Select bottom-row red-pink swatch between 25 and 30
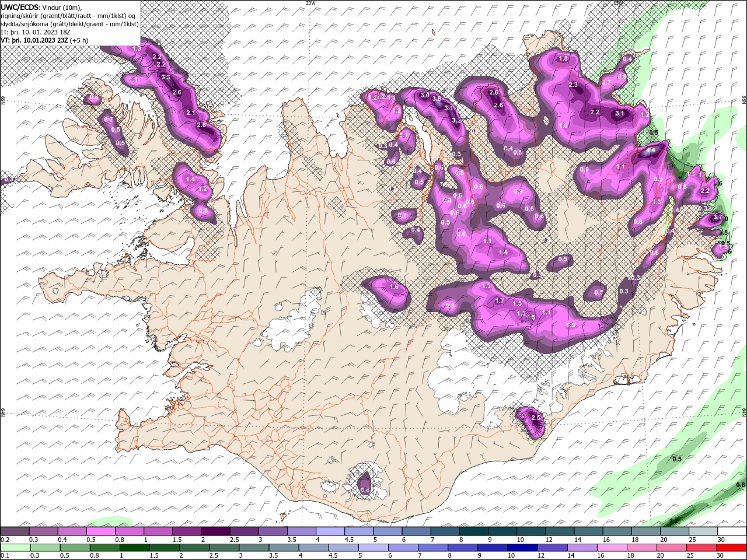The image size is (747, 560). click(701, 548)
